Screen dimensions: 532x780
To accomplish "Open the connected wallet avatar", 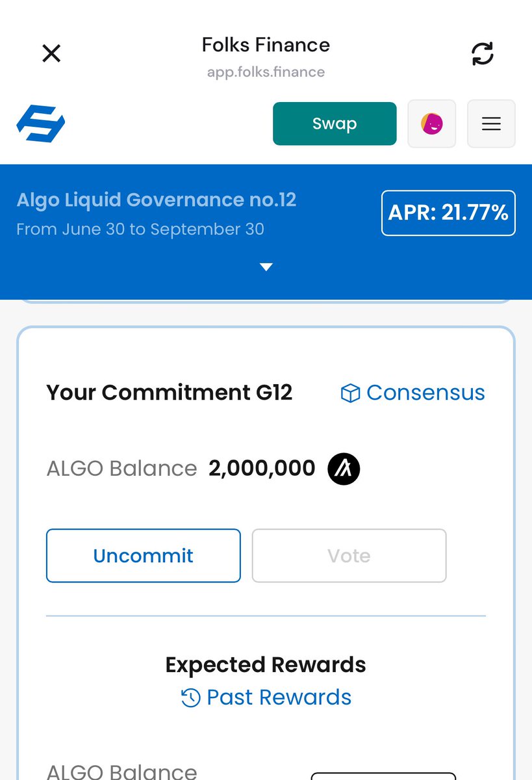I will pyautogui.click(x=431, y=123).
